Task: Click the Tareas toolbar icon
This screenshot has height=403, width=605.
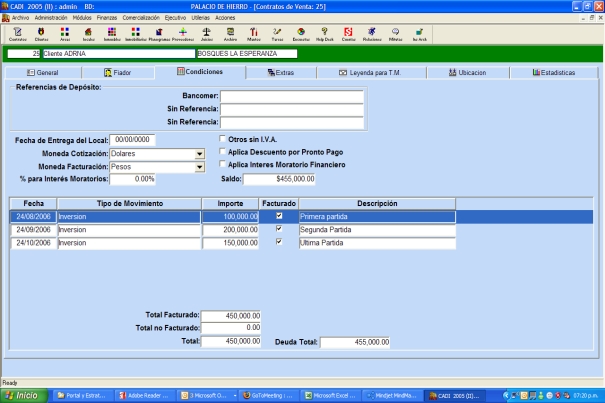Action: pyautogui.click(x=278, y=33)
